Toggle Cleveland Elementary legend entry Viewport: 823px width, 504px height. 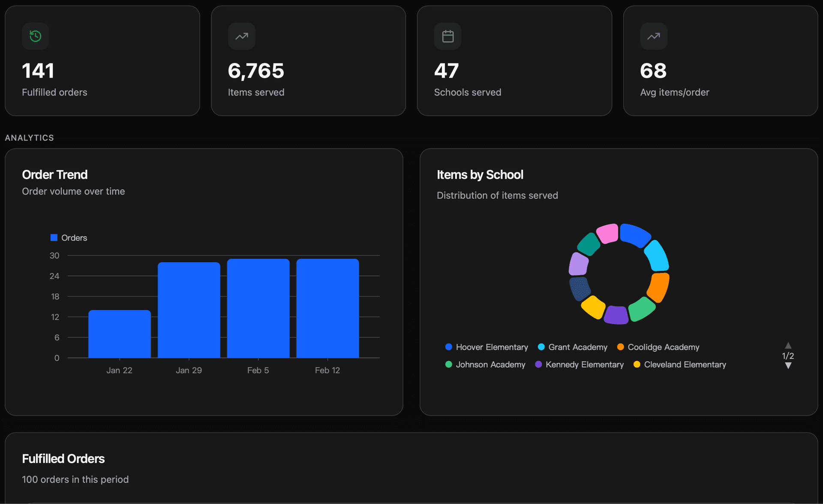tap(637, 364)
